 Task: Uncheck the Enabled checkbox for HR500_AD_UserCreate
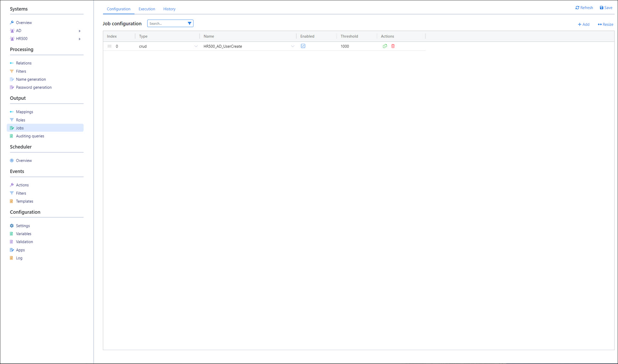tap(303, 46)
